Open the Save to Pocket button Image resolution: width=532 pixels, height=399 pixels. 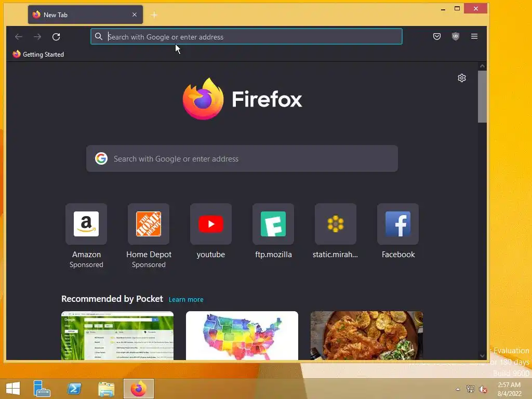[x=436, y=36]
